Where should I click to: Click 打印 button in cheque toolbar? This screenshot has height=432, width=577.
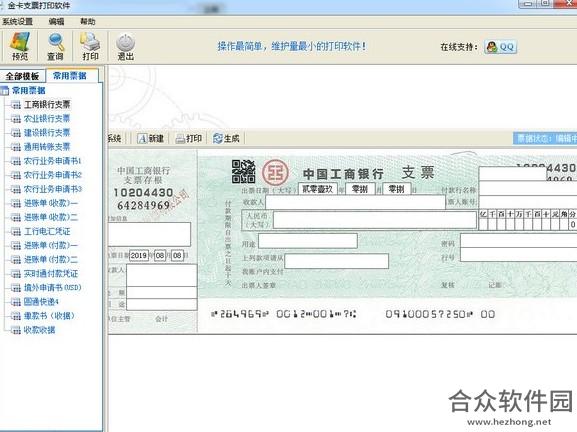click(x=189, y=138)
